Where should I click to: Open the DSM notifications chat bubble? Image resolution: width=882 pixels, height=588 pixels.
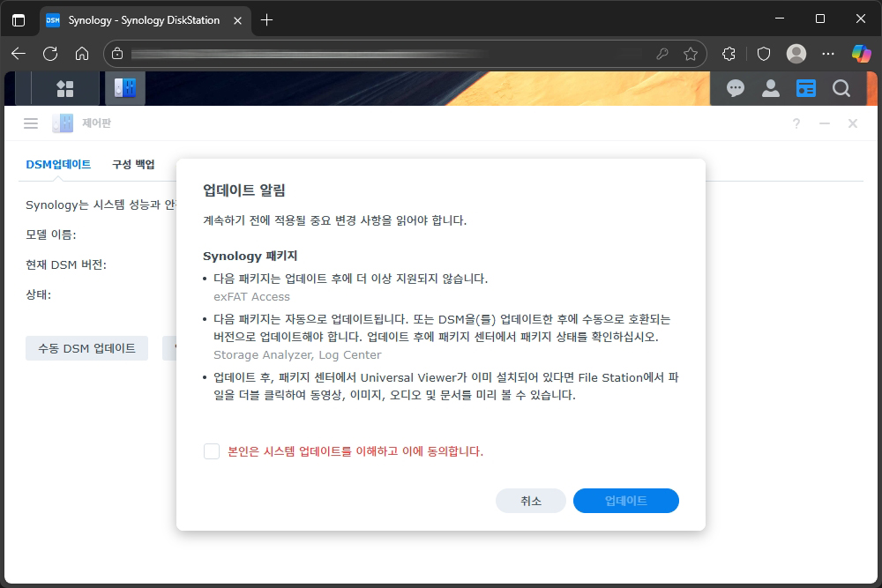pyautogui.click(x=736, y=88)
